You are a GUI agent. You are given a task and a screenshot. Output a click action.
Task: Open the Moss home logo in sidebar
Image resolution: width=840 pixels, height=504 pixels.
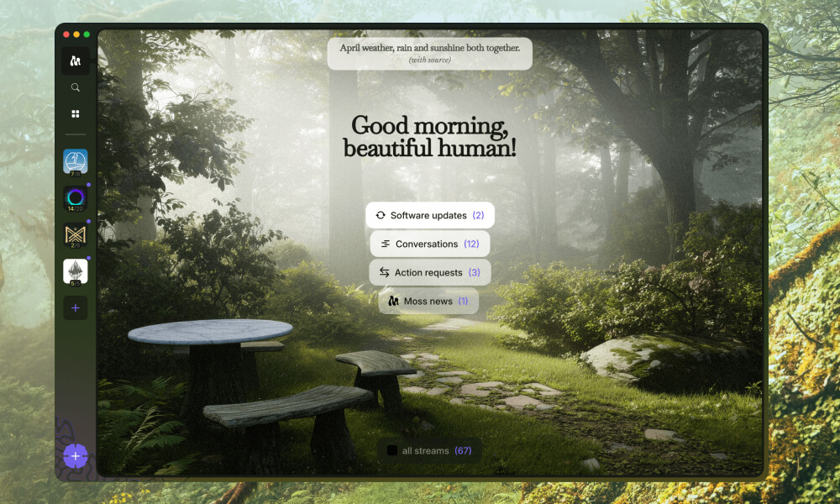tap(75, 60)
